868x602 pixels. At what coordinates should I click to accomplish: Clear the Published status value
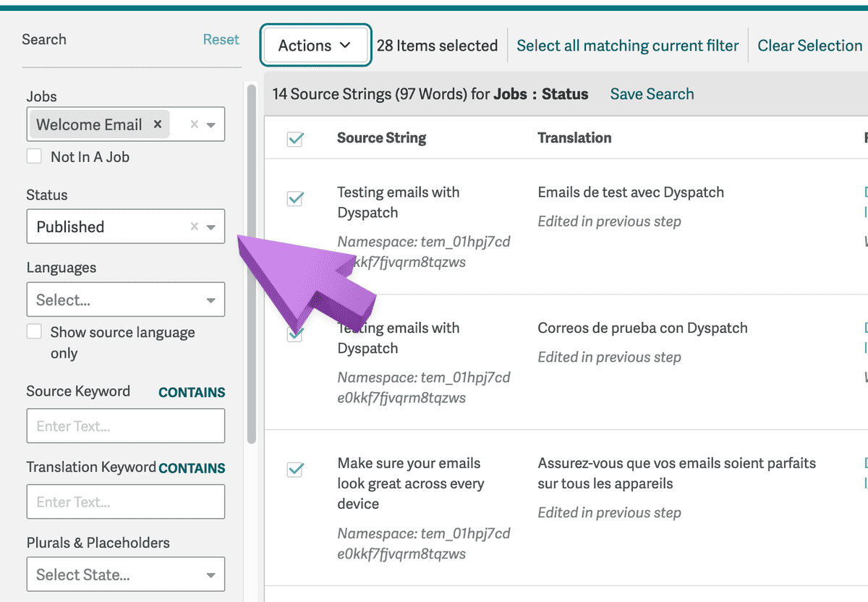194,226
